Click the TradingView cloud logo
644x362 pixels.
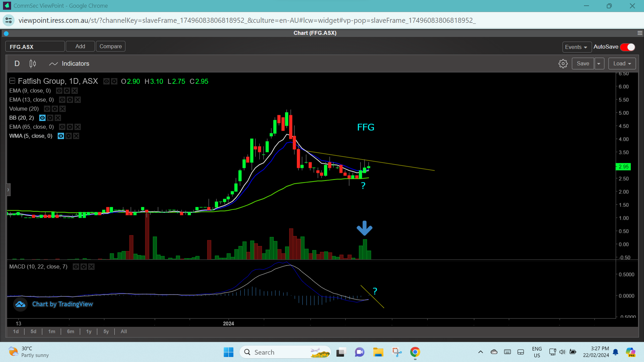pyautogui.click(x=20, y=304)
